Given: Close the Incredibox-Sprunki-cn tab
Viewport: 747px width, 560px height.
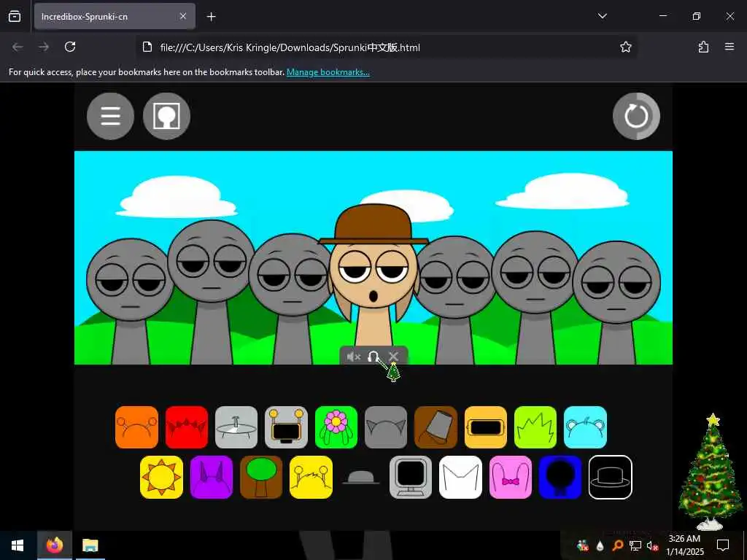Looking at the screenshot, I should click(x=183, y=17).
